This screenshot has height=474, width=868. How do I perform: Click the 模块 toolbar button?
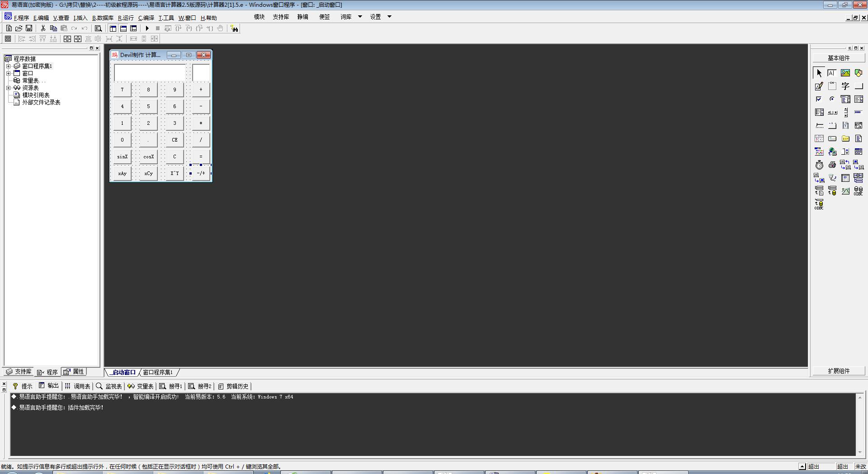pyautogui.click(x=259, y=17)
